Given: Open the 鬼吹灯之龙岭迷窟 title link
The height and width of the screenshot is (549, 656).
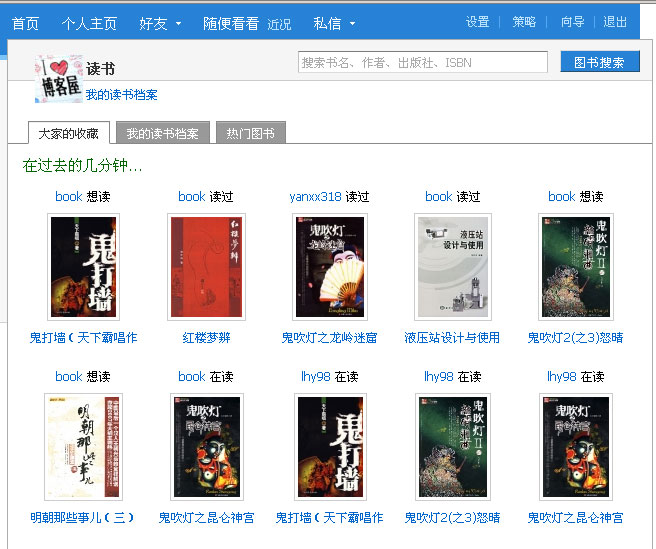Looking at the screenshot, I should coord(329,337).
